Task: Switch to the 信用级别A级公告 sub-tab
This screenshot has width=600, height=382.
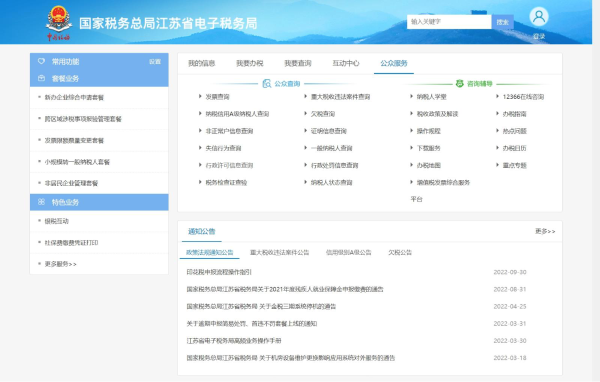Action: (349, 252)
